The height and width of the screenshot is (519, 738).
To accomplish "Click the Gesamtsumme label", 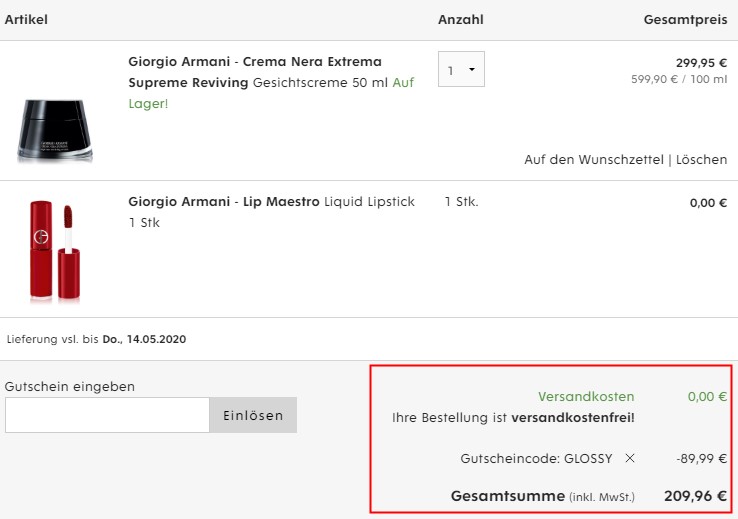I will [x=508, y=496].
